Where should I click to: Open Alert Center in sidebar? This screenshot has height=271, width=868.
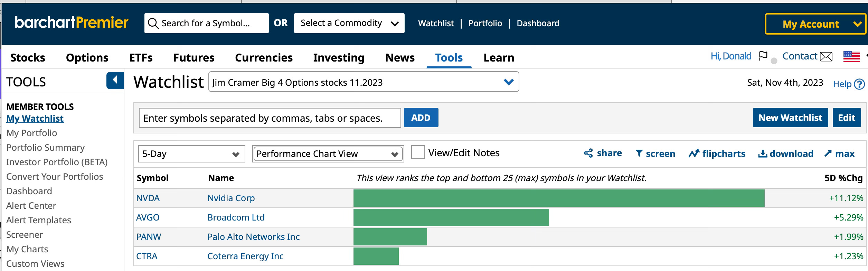point(31,206)
